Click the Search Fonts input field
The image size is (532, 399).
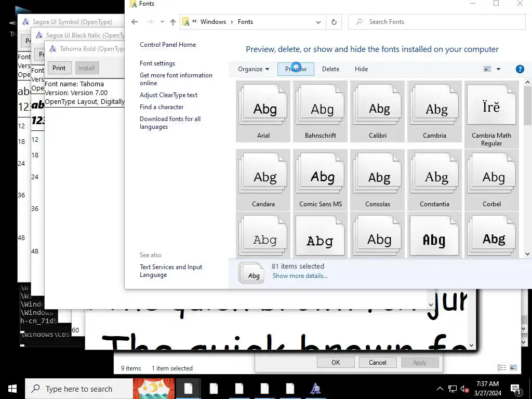tap(437, 22)
